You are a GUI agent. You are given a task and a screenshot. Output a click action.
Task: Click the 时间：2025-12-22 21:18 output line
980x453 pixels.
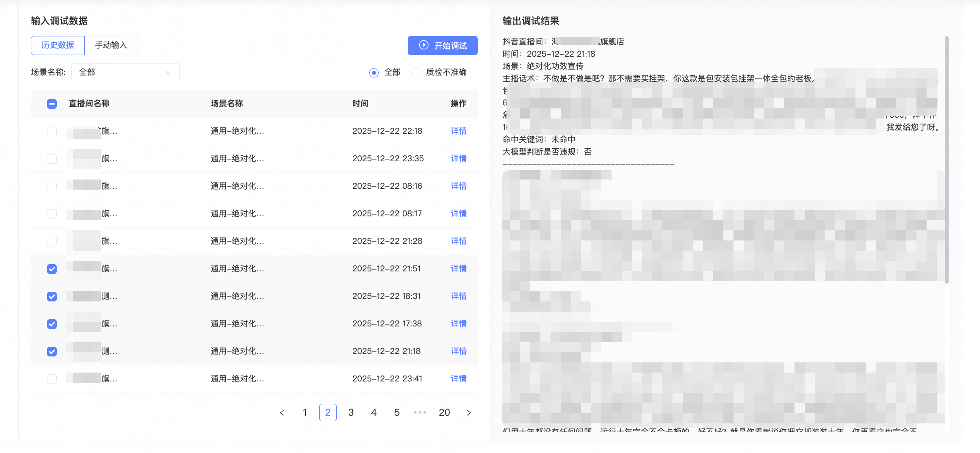[x=549, y=54]
